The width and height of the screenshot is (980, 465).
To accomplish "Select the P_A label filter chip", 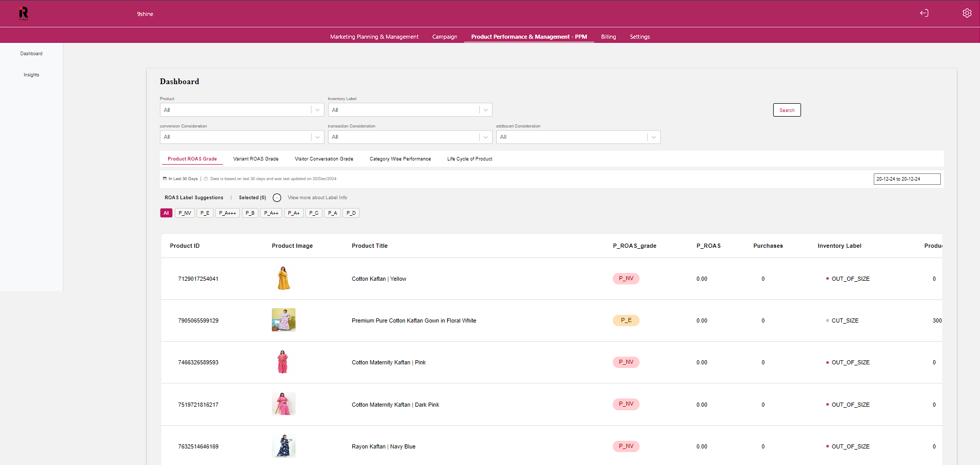I will click(333, 213).
